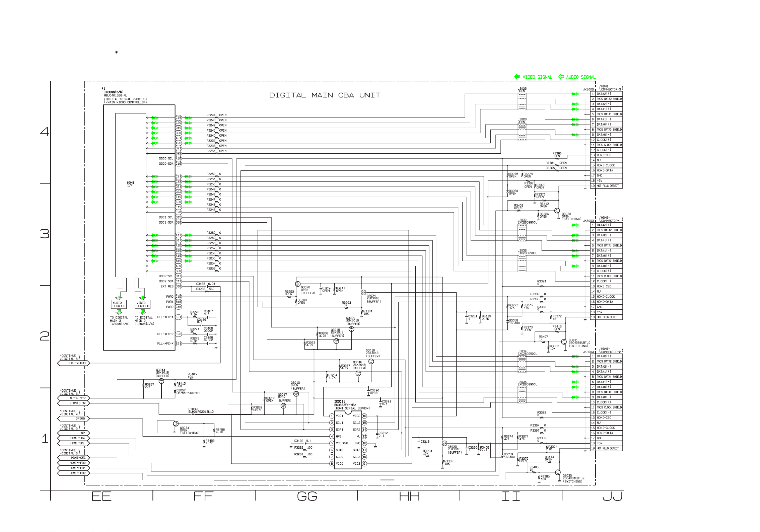Click DIGITAL MAIN CBA UNIT title
The height and width of the screenshot is (532, 760).
(325, 95)
